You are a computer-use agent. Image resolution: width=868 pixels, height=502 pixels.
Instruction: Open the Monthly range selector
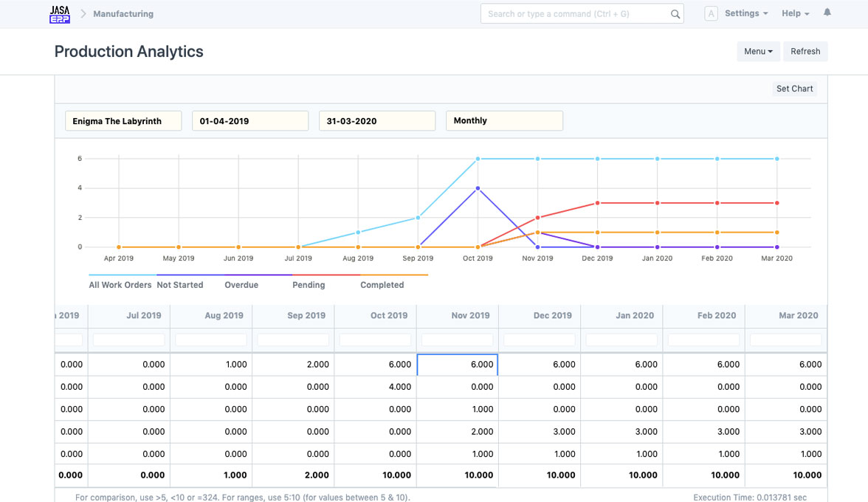(504, 121)
